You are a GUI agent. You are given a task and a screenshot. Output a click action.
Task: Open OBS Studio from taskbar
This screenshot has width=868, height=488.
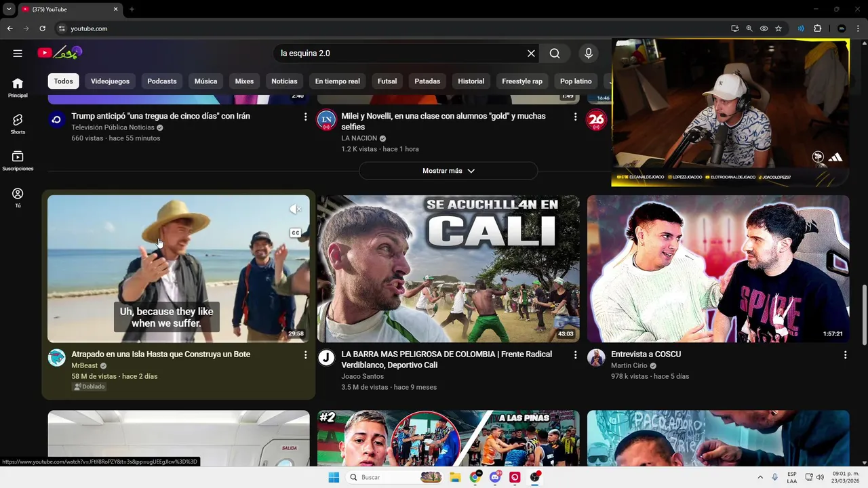click(x=535, y=477)
